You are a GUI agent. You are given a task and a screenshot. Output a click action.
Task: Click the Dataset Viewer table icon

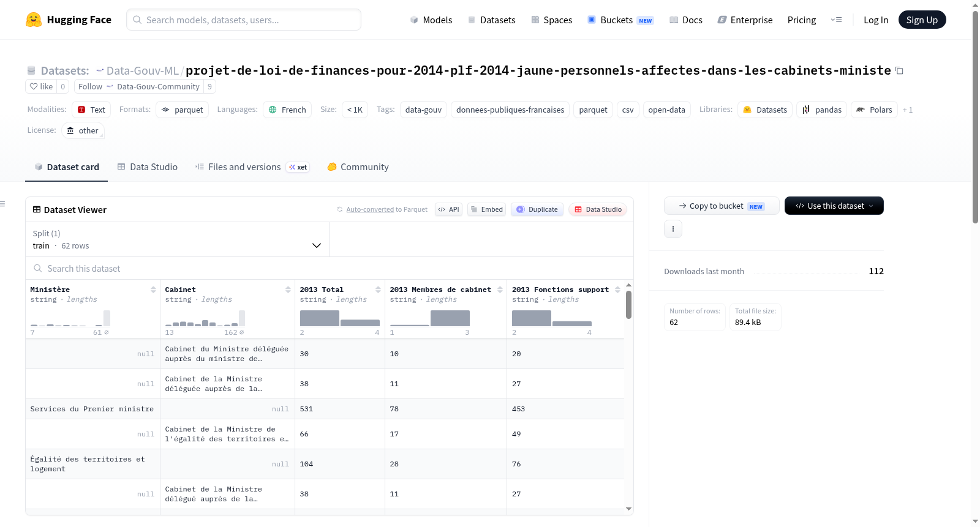(x=37, y=209)
